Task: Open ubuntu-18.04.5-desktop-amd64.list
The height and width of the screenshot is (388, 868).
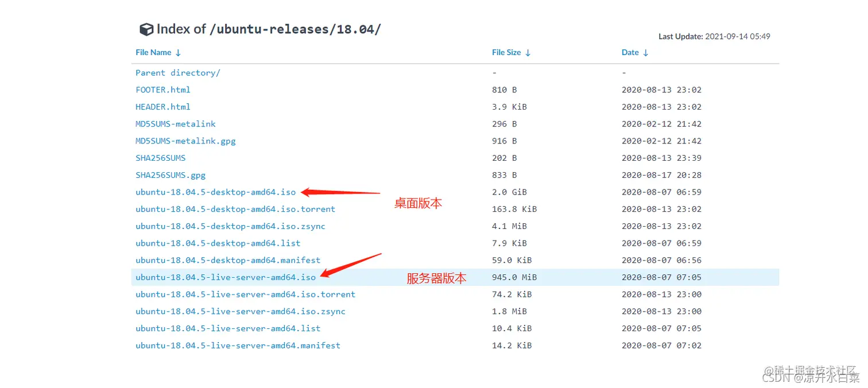Action: (x=218, y=243)
